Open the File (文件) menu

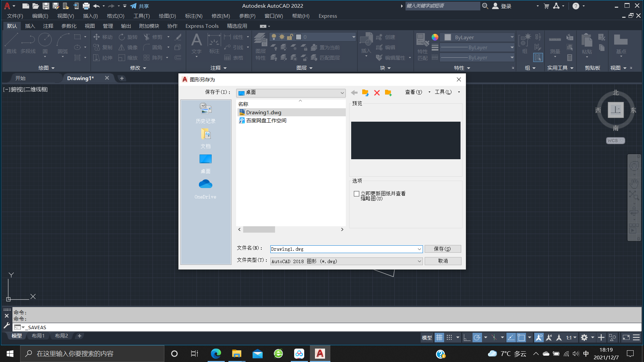[15, 16]
